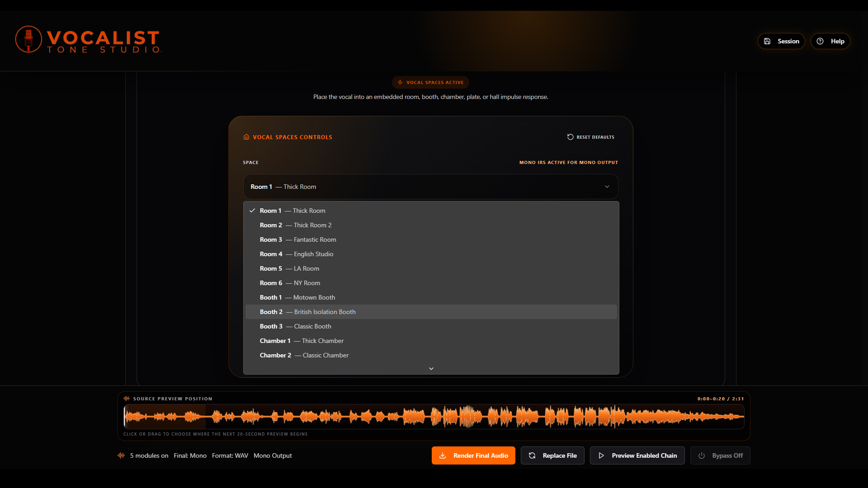Click the house icon beside Vocal Spaces Controls
This screenshot has width=868, height=488.
click(x=246, y=137)
